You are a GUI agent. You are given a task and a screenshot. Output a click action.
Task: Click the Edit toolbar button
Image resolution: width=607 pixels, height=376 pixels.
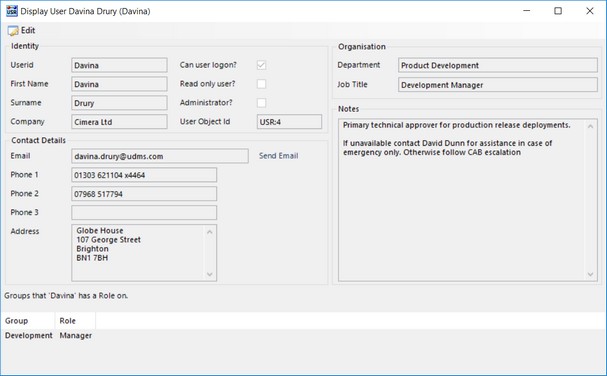tap(22, 31)
